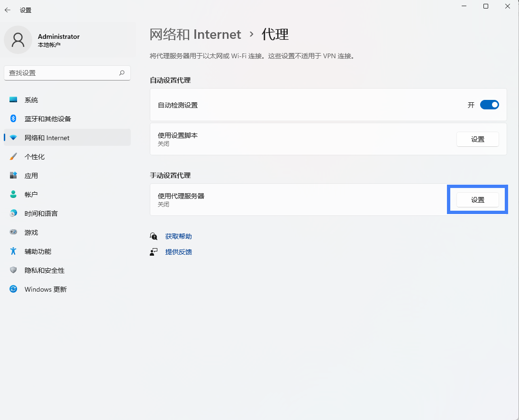519x420 pixels.
Task: Click the 系统 monitor icon
Action: pos(13,100)
